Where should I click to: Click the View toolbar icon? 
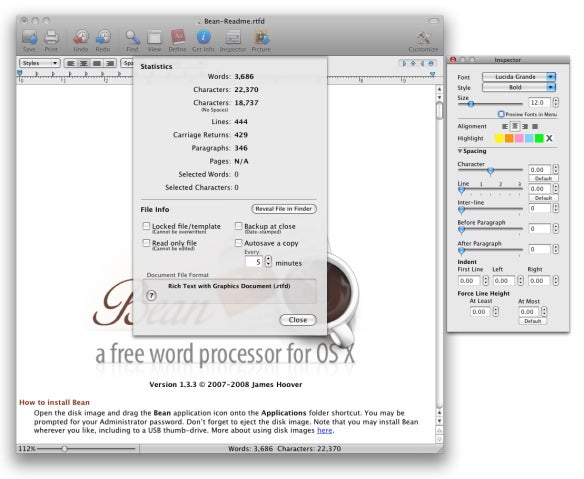coord(154,41)
